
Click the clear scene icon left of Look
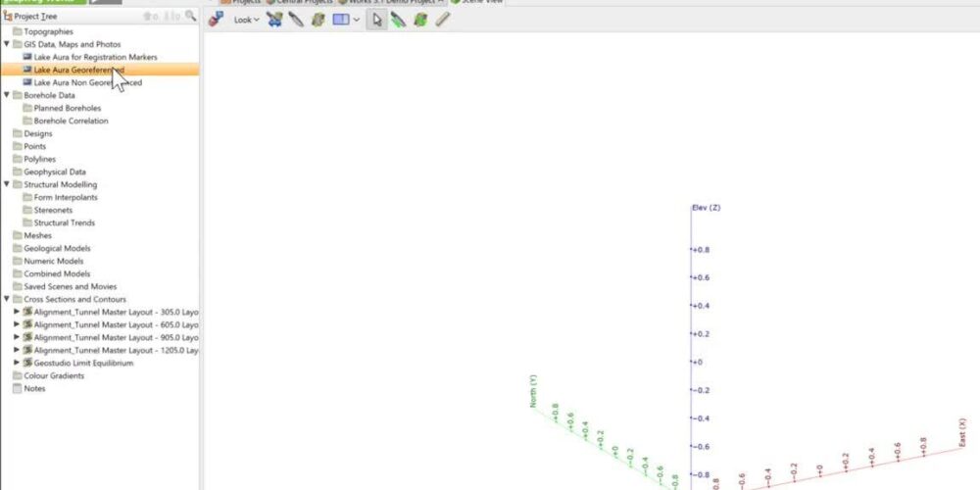point(217,20)
